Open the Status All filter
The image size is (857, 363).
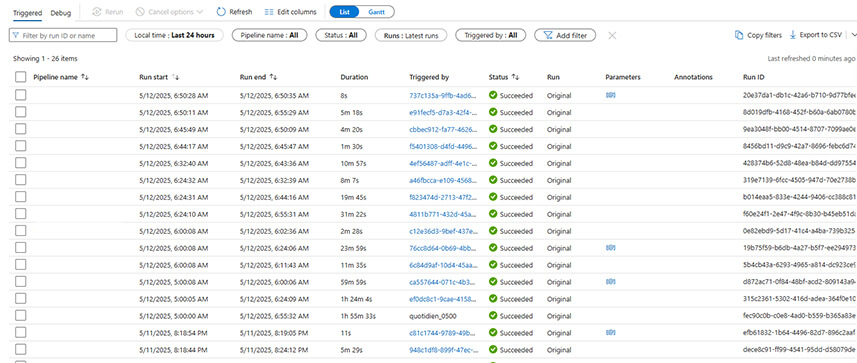click(x=341, y=35)
